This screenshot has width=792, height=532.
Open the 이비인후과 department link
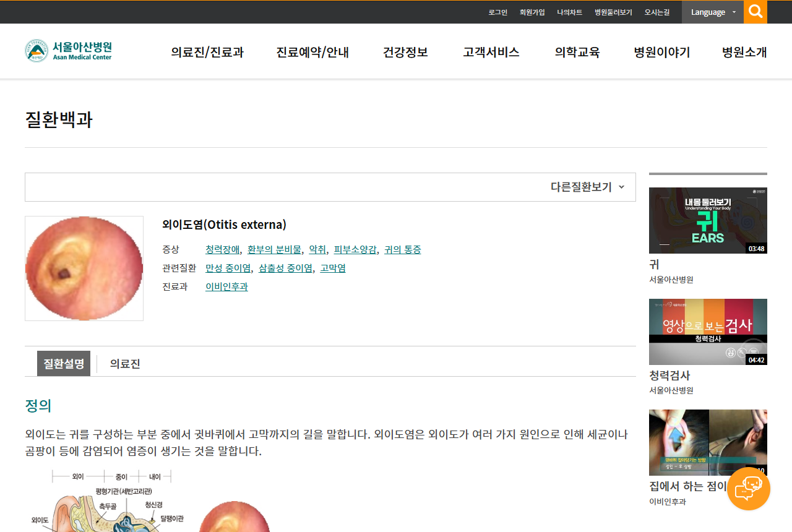[226, 286]
